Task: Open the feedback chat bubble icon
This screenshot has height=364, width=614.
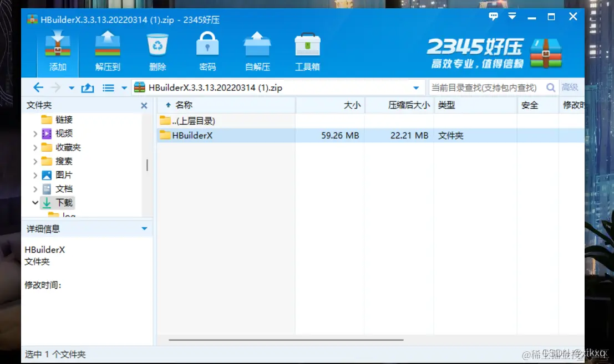Action: pyautogui.click(x=494, y=17)
